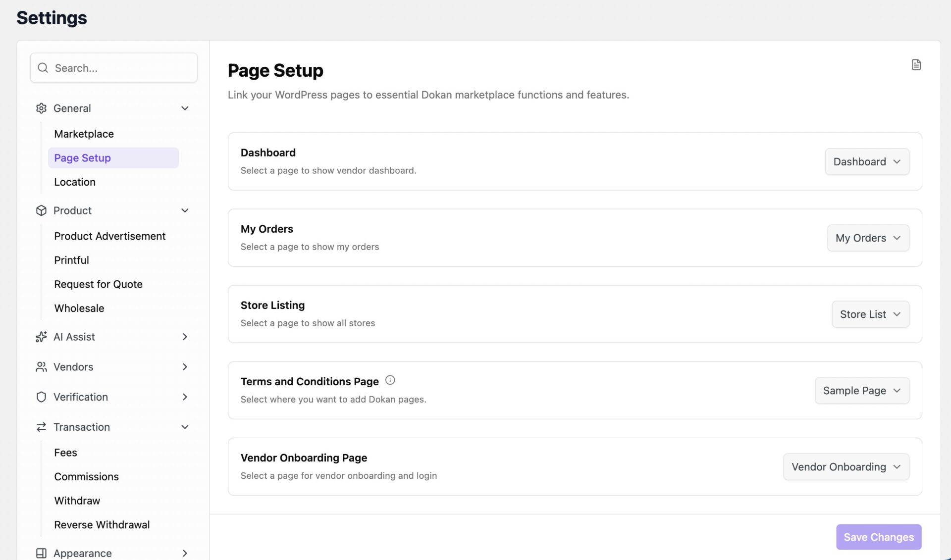The image size is (951, 560).
Task: Click the Save Changes button
Action: (x=879, y=537)
